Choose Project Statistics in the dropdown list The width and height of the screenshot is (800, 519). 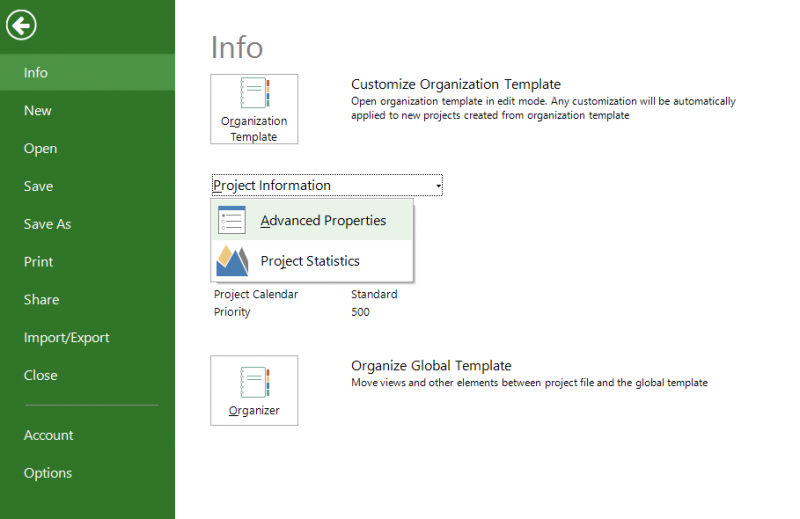[x=309, y=262]
